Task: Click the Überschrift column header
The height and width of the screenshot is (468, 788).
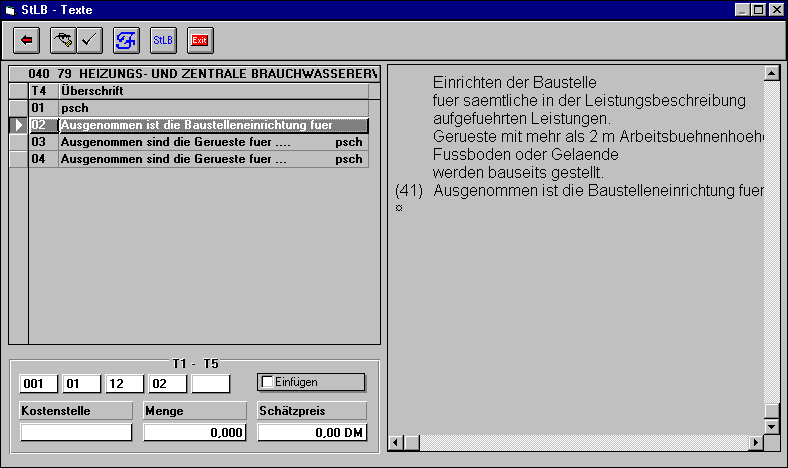Action: click(212, 91)
